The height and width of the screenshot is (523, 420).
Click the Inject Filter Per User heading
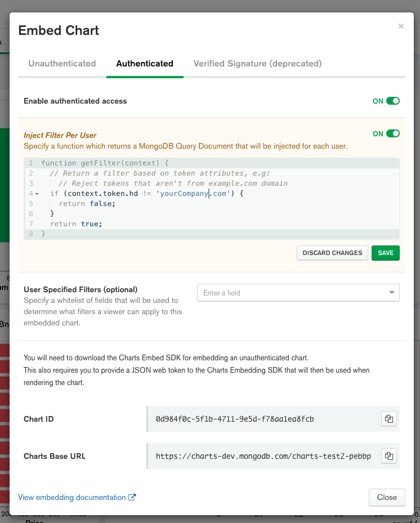coord(60,135)
